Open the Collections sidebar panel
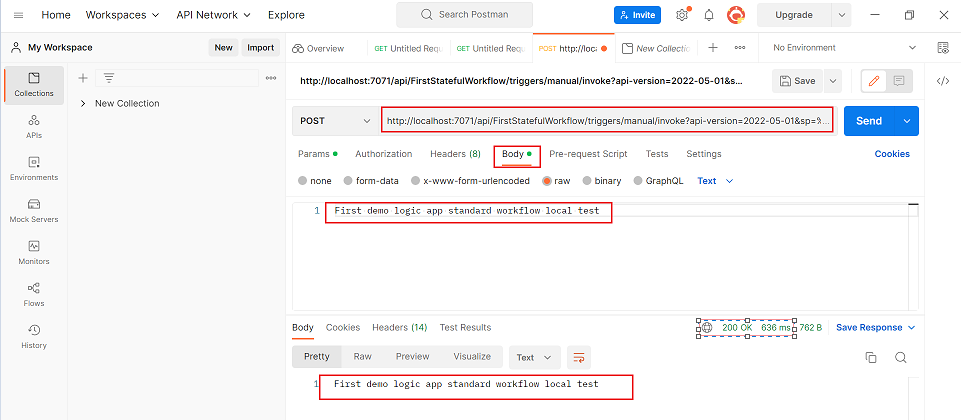Screen dimensions: 961x420 pyautogui.click(x=34, y=85)
